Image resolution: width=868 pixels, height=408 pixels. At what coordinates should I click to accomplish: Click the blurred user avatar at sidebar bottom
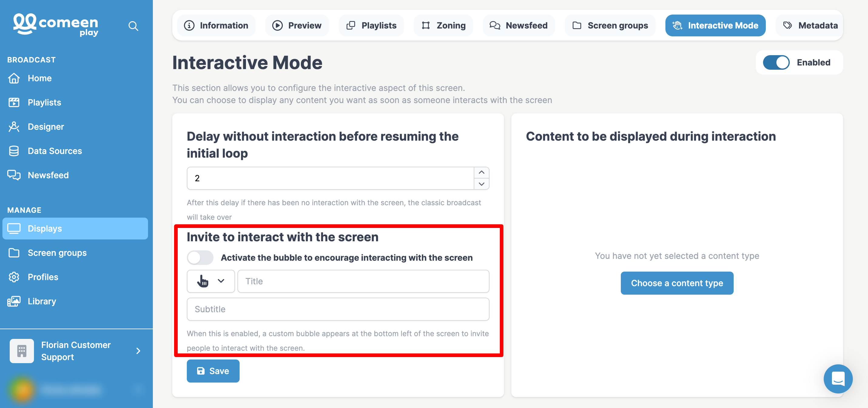(x=22, y=390)
